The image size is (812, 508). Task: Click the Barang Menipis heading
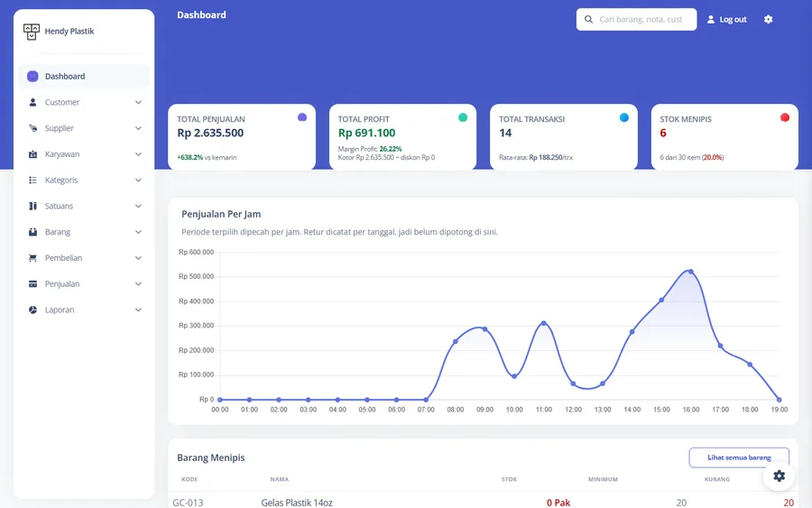tap(211, 457)
